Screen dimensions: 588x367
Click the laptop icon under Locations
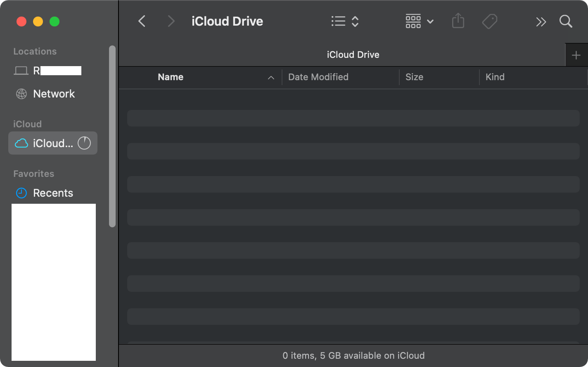21,71
